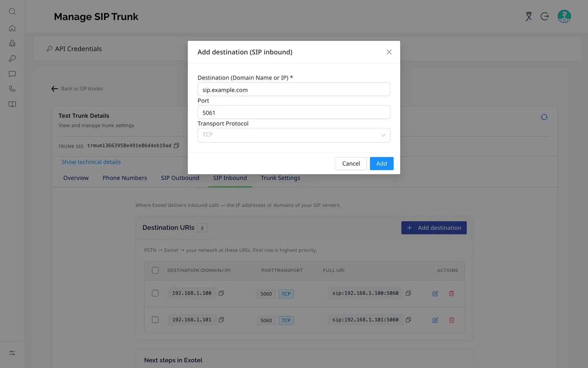Click Cancel in the Add destination dialog
Screen dimensions: 588x368
(x=351, y=164)
